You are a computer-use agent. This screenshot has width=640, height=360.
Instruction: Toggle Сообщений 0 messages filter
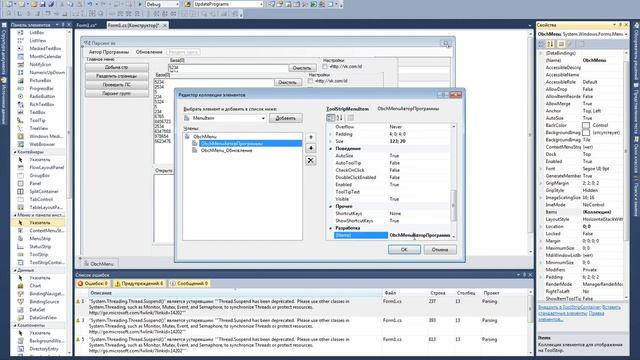click(189, 283)
